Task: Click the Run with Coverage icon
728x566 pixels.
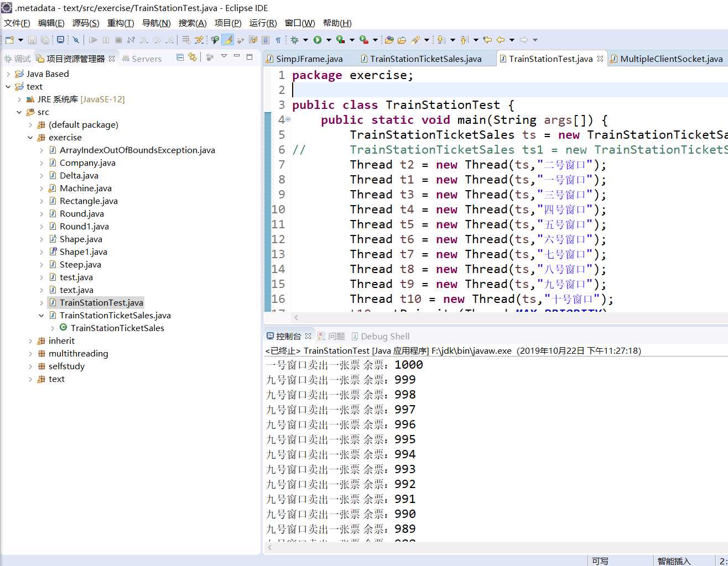Action: (341, 40)
